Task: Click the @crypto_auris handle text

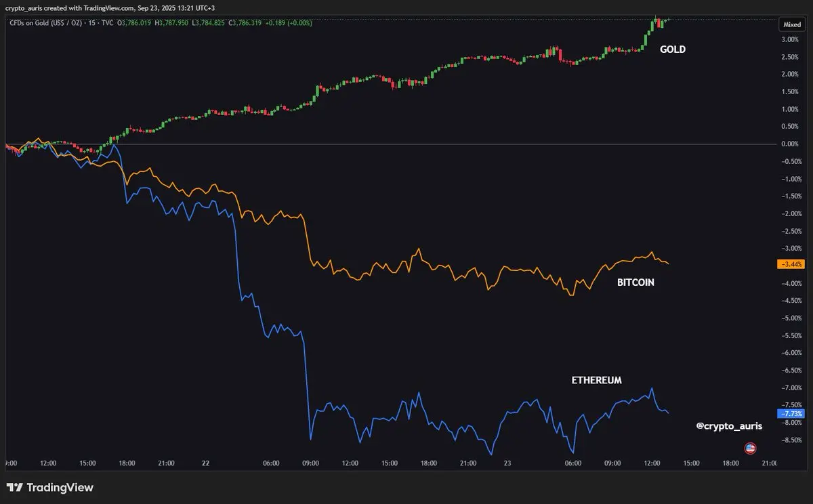Action: tap(729, 426)
